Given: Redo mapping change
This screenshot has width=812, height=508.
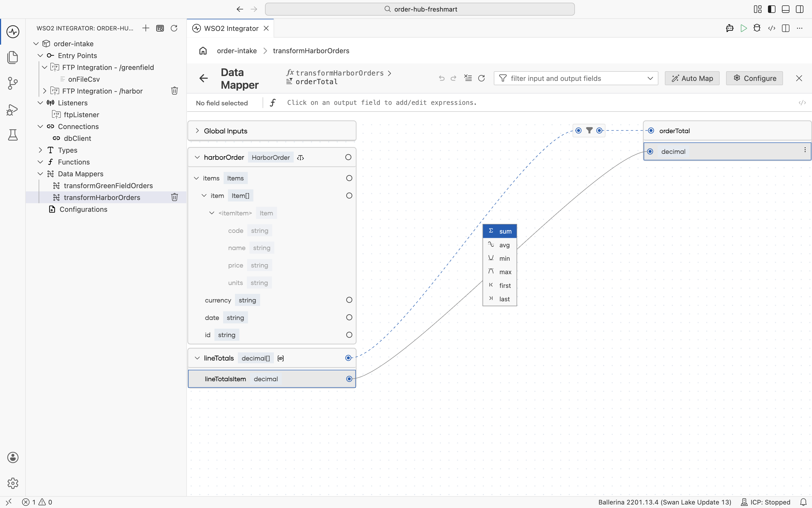Looking at the screenshot, I should (453, 78).
